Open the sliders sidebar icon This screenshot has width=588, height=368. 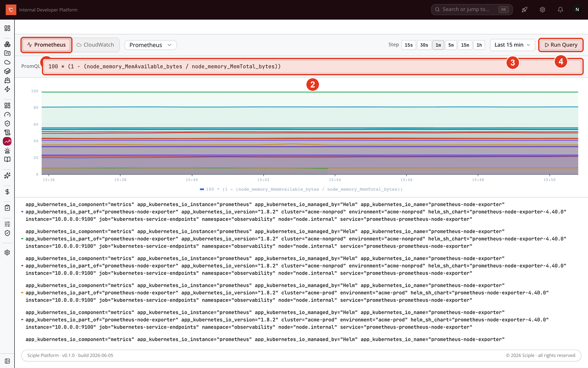coord(7,224)
